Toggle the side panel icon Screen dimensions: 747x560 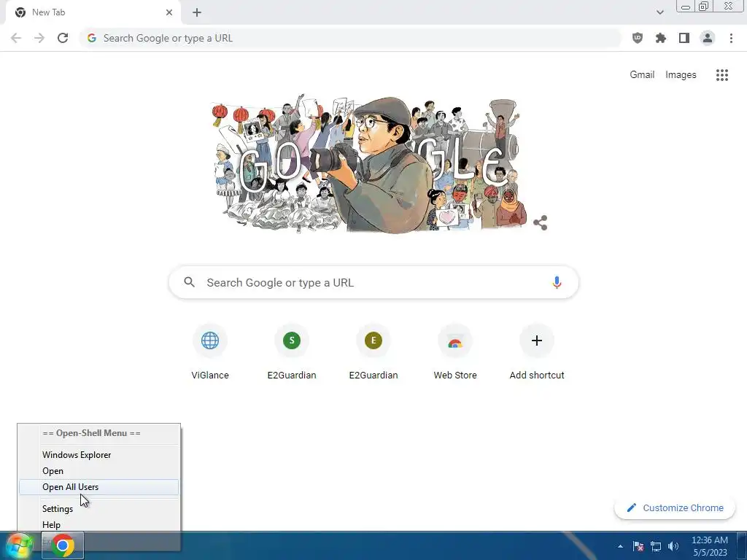684,38
